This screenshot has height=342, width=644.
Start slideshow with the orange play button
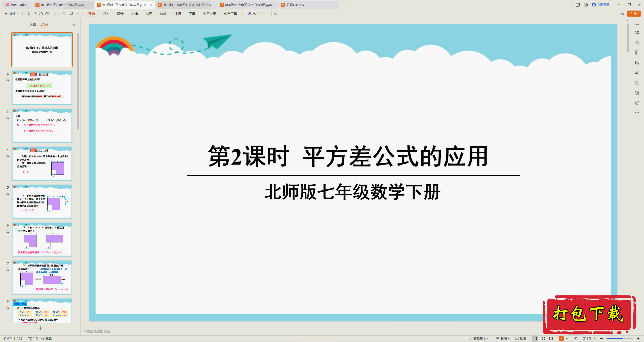coord(561,338)
